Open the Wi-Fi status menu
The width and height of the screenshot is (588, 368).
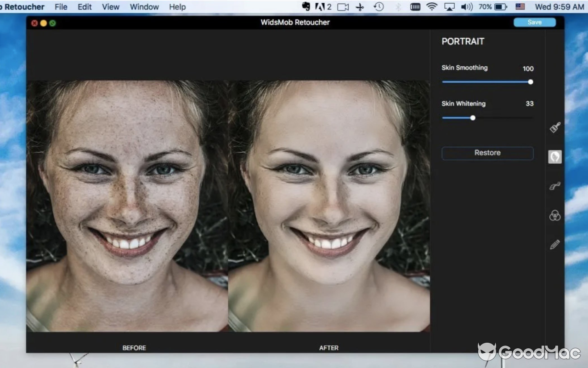click(432, 7)
